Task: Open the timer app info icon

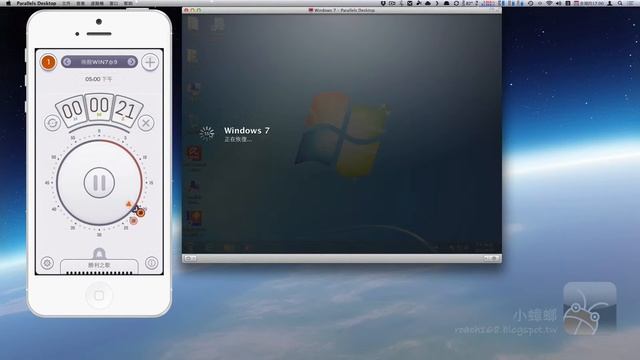Action: [151, 263]
